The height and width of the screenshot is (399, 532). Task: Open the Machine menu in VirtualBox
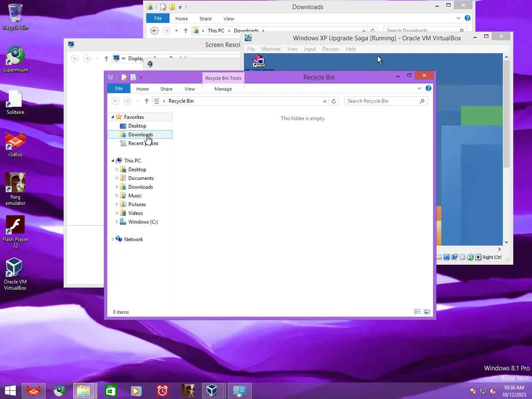[x=271, y=49]
